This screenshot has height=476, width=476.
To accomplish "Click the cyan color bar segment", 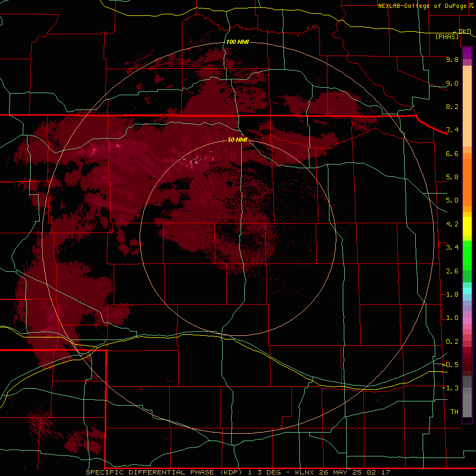I will point(467,291).
